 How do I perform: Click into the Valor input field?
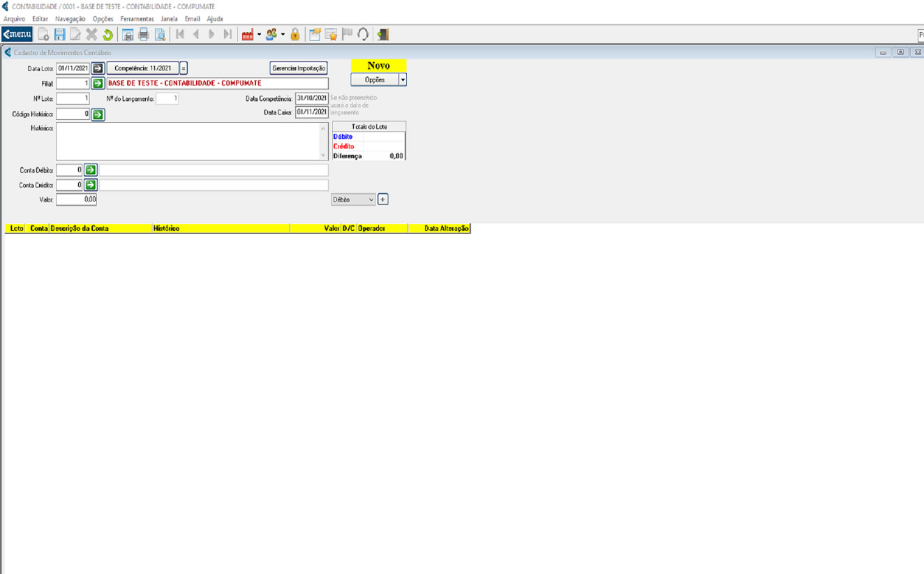click(x=76, y=199)
